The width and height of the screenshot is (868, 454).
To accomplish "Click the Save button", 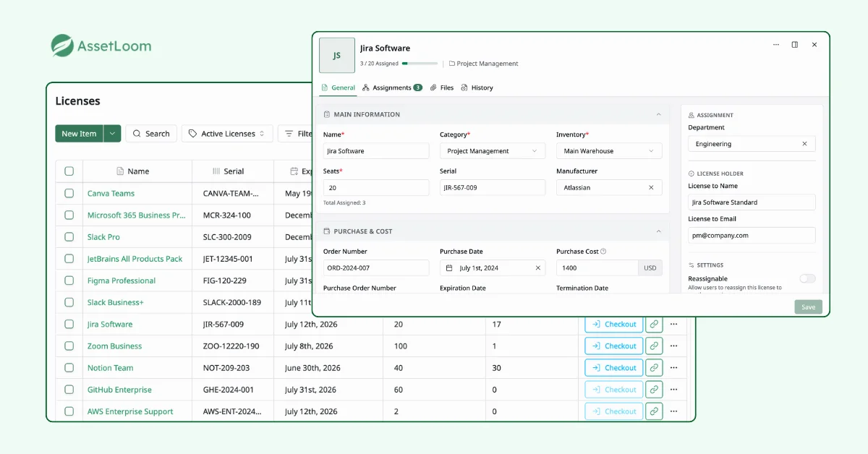I will coord(808,307).
